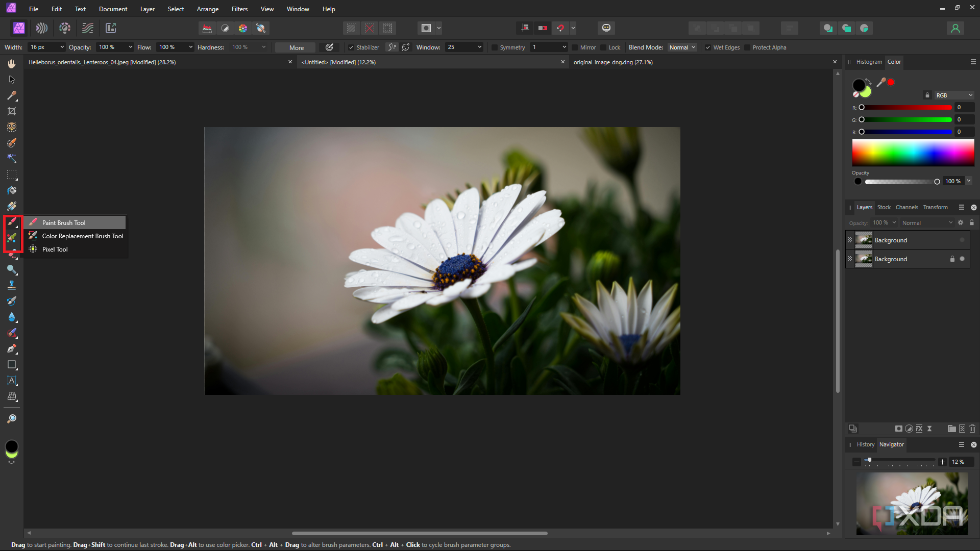The height and width of the screenshot is (551, 980).
Task: Open the account profile icon
Action: [x=955, y=28]
